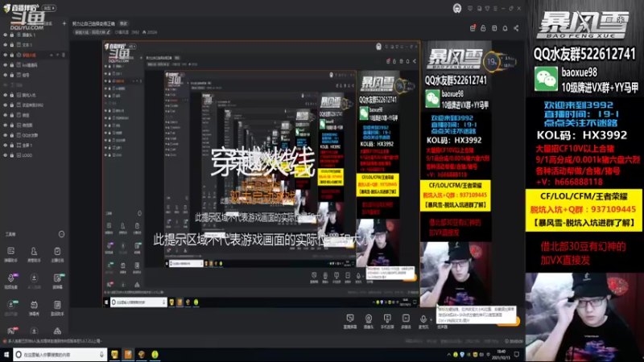The height and width of the screenshot is (362, 644).
Task: Click the 修改 button next to stream title
Action: 123,24
